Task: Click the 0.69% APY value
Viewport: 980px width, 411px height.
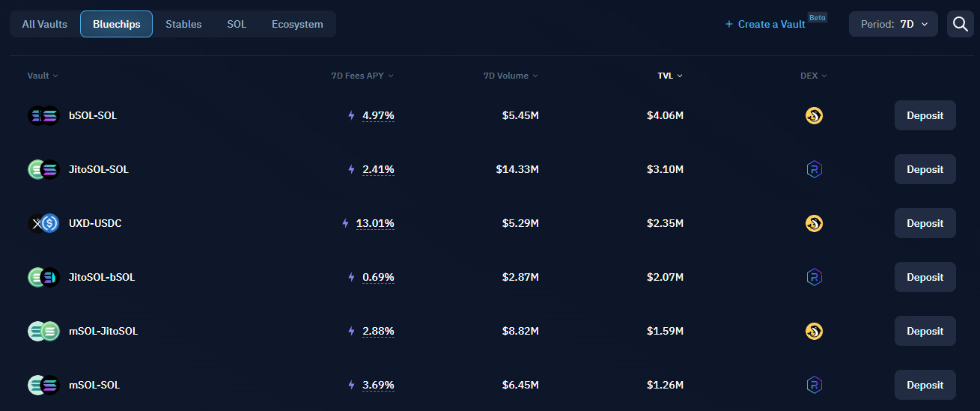Action: [x=378, y=278]
